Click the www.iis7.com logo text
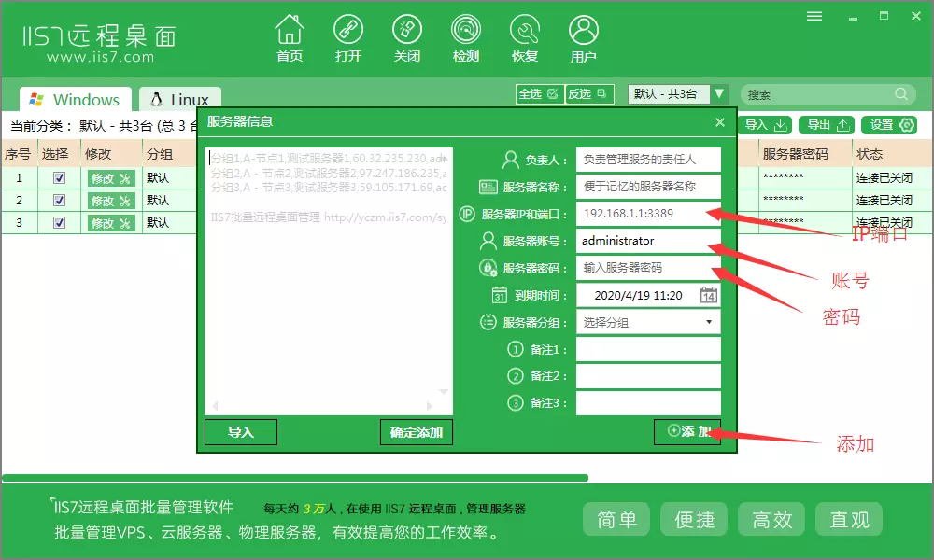This screenshot has height=560, width=934. pyautogui.click(x=100, y=57)
